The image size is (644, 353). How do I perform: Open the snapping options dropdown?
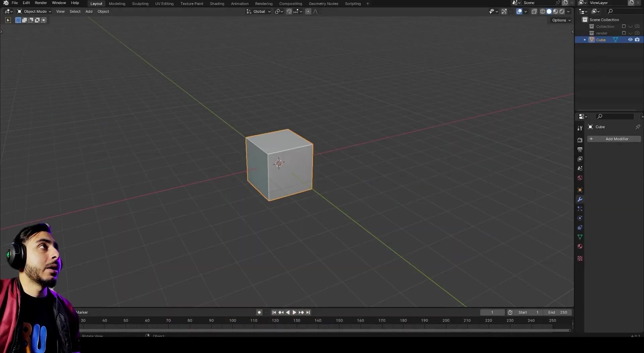click(x=298, y=11)
